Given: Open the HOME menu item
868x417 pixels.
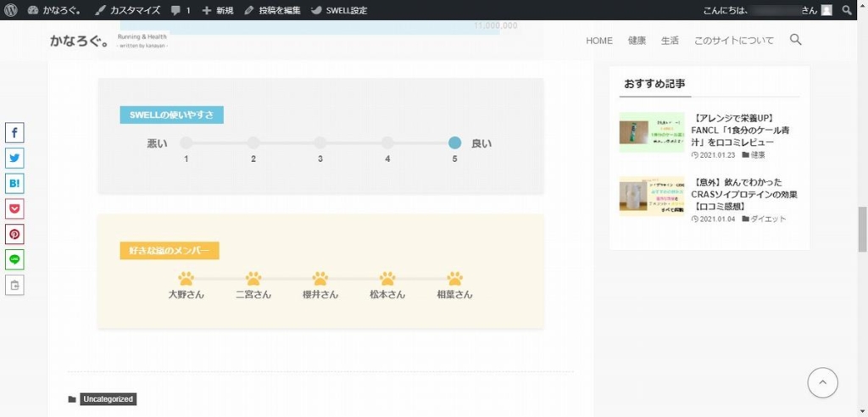Looking at the screenshot, I should coord(598,41).
